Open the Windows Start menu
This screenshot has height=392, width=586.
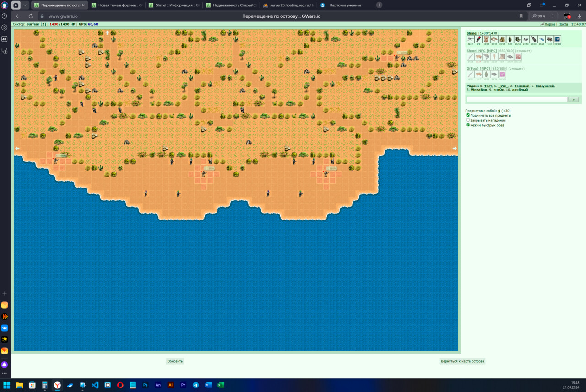[6, 385]
